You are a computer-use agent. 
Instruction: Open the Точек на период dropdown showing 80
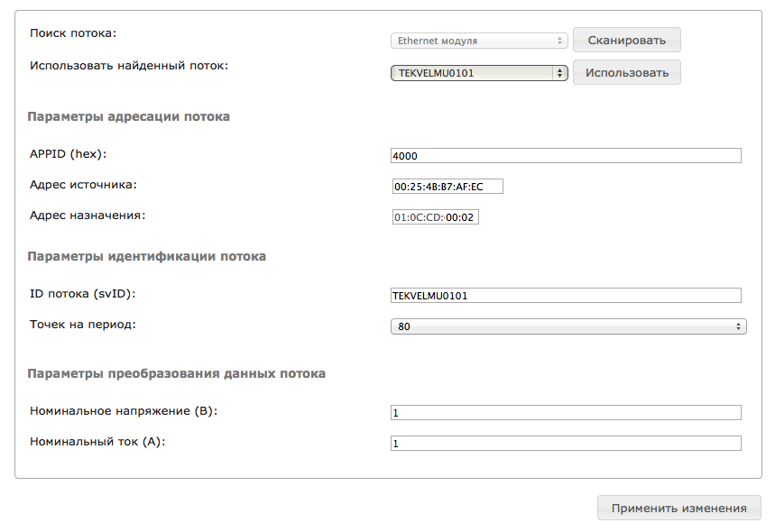coord(568,326)
